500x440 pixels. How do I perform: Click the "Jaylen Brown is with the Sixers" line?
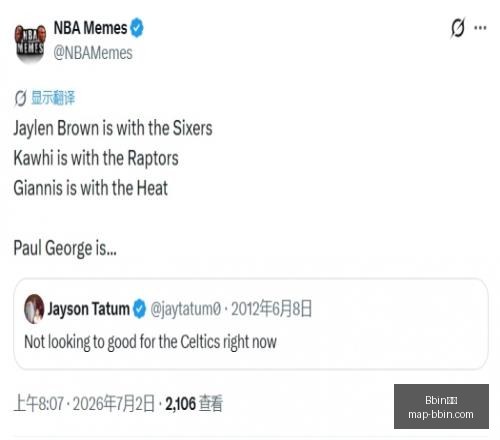113,128
